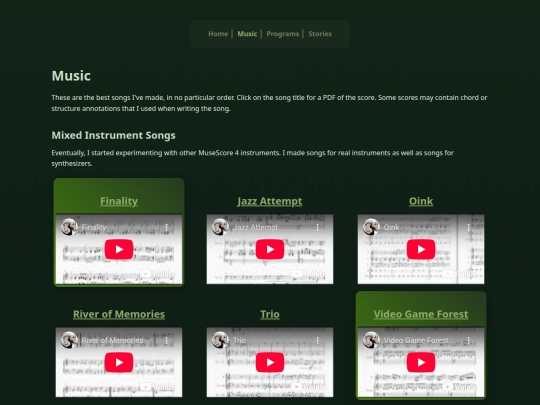The height and width of the screenshot is (405, 540).
Task: Open more options on Jazz Attempt video
Action: click(318, 227)
